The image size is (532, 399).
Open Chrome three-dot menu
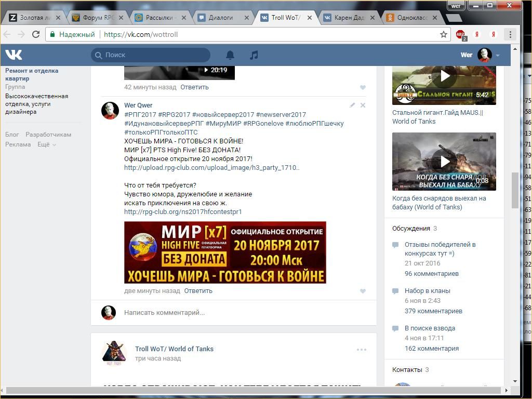coord(510,34)
